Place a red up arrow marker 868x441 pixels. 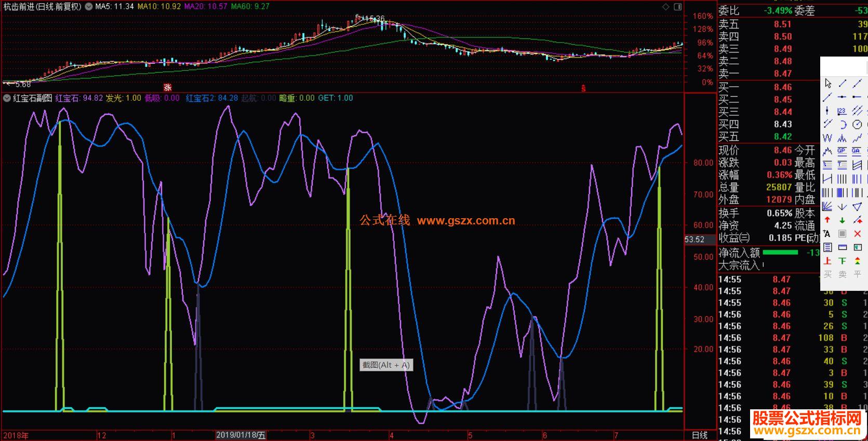827,220
